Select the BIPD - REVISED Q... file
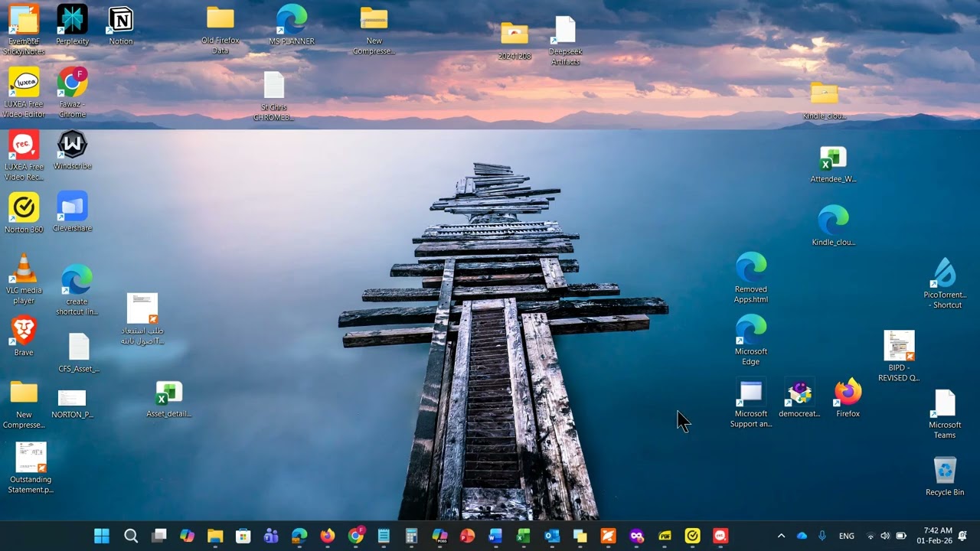Image resolution: width=980 pixels, height=551 pixels. pyautogui.click(x=899, y=357)
